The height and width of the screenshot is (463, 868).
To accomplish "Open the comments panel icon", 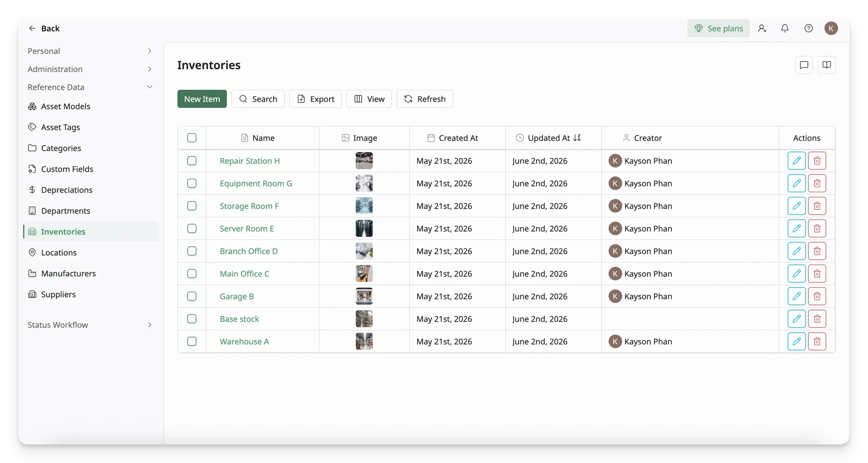I will [x=804, y=65].
